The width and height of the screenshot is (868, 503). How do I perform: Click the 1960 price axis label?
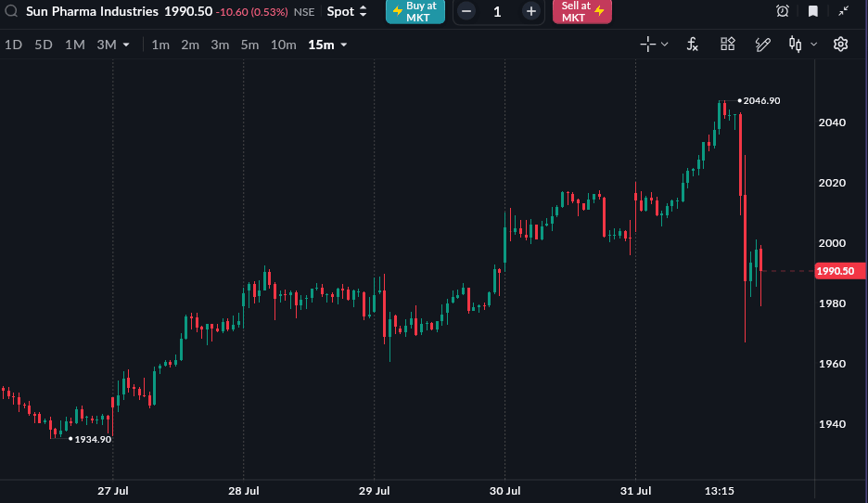(x=832, y=364)
